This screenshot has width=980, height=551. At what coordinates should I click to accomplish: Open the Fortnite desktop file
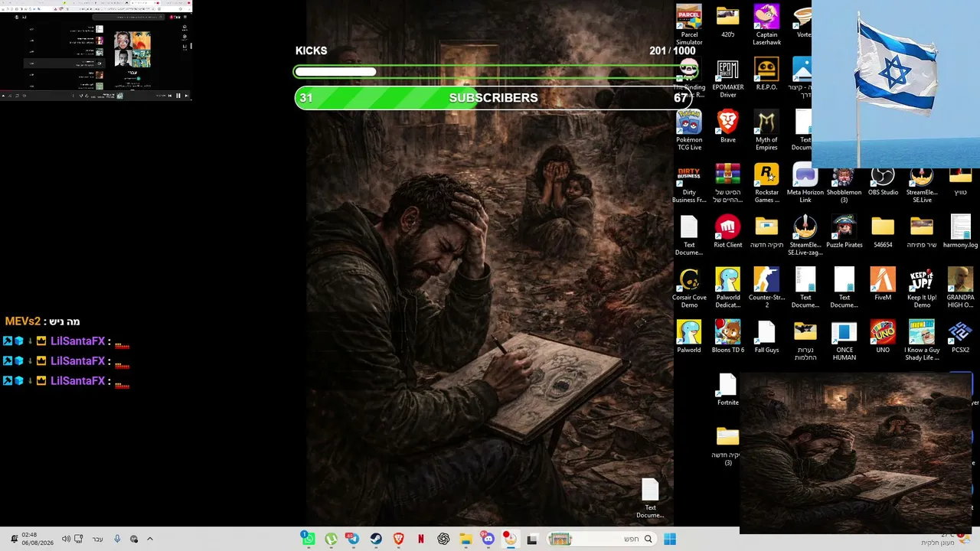(727, 390)
